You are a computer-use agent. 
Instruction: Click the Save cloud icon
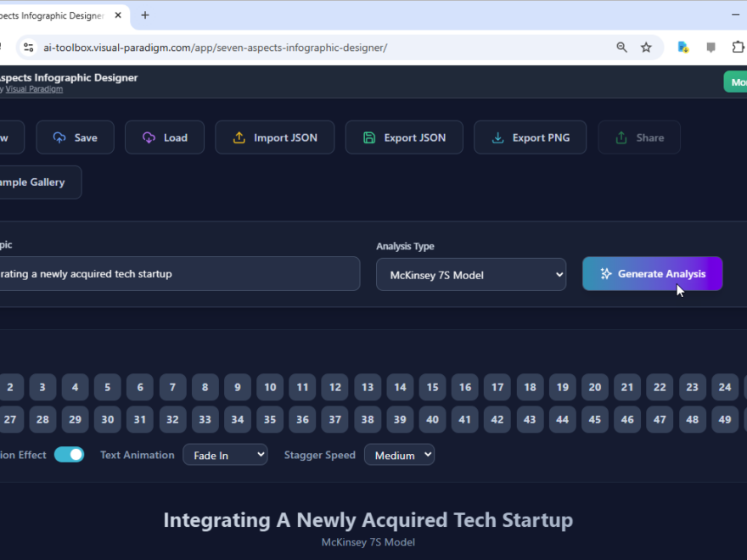(x=59, y=137)
